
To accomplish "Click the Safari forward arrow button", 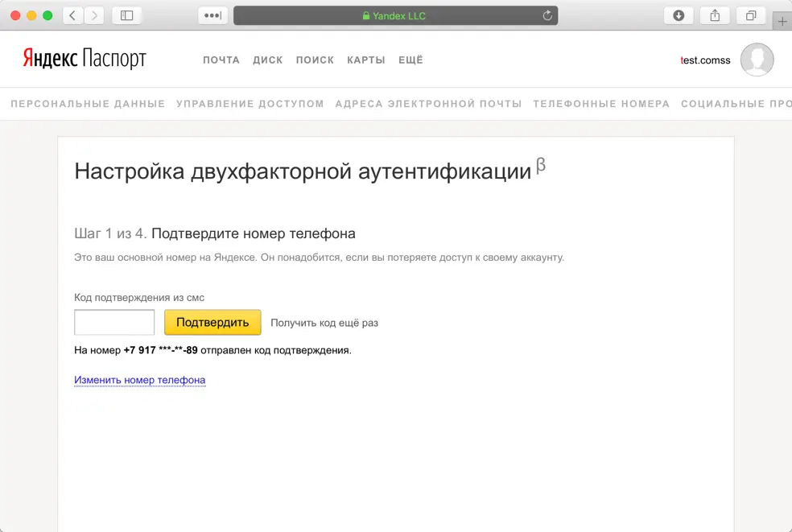I will 94,15.
